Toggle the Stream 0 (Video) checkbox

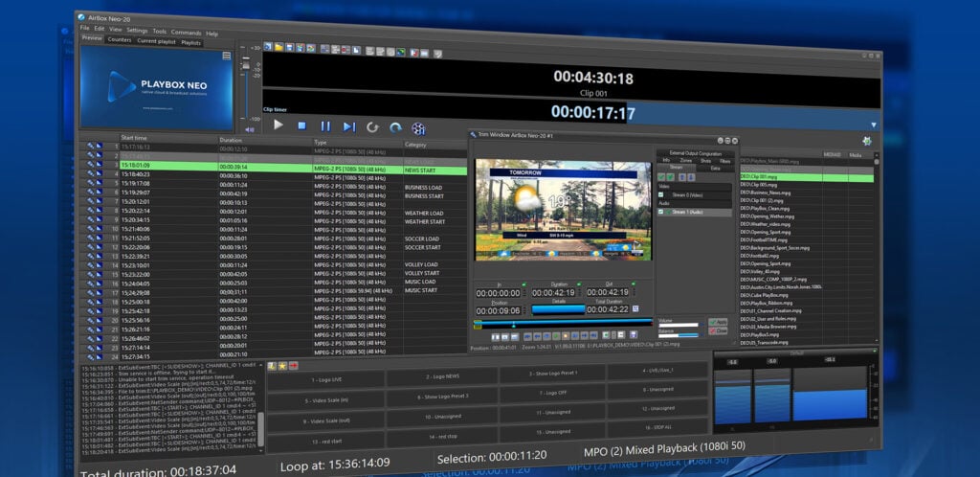tap(660, 195)
